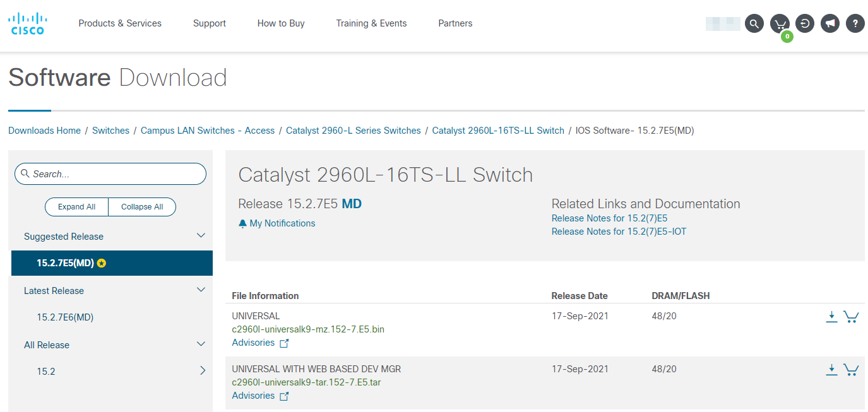Viewport: 868px width, 412px height.
Task: Open the How to Buy menu
Action: [x=281, y=23]
